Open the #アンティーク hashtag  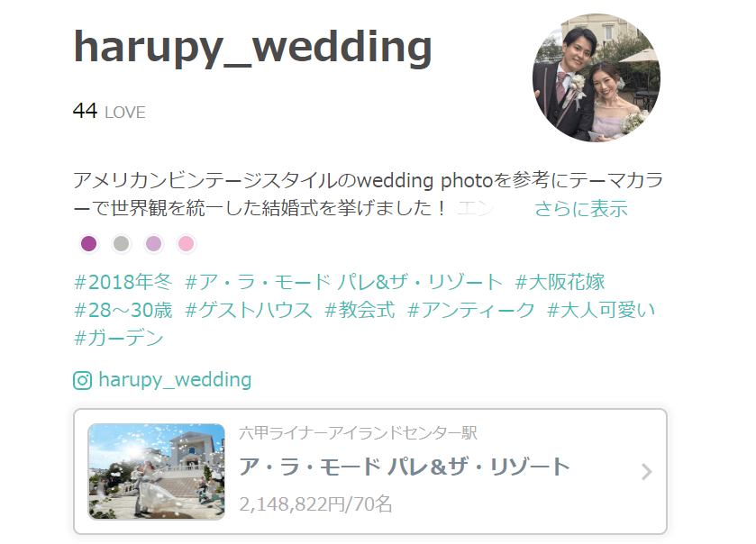pos(471,310)
